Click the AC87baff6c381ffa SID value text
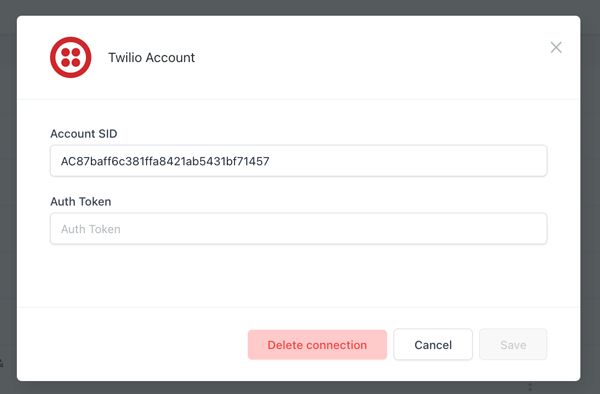600x394 pixels. coord(165,161)
